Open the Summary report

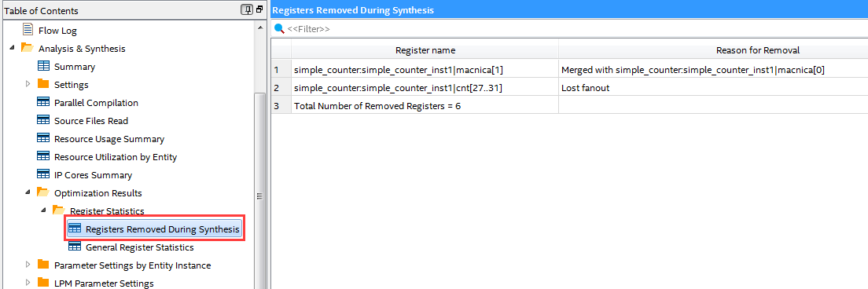pyautogui.click(x=74, y=67)
